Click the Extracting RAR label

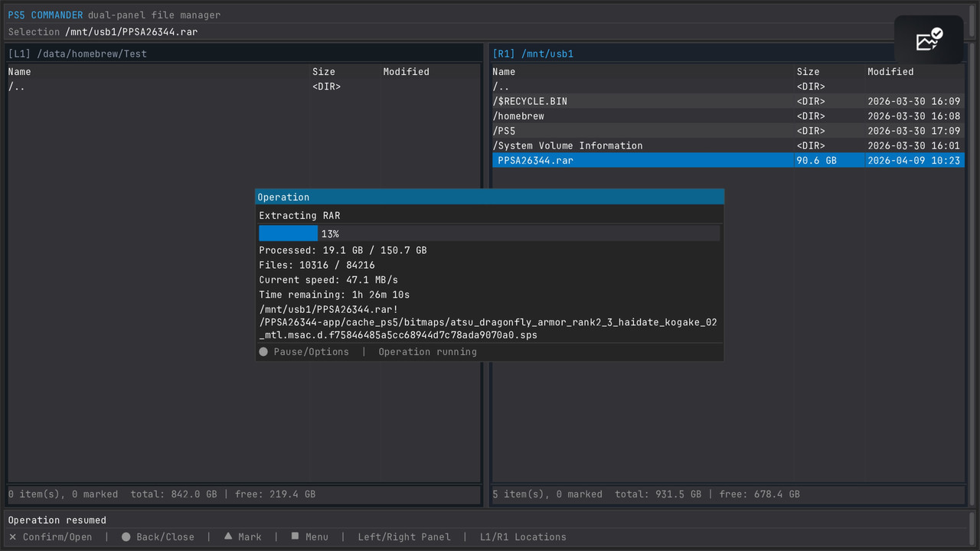(x=299, y=216)
